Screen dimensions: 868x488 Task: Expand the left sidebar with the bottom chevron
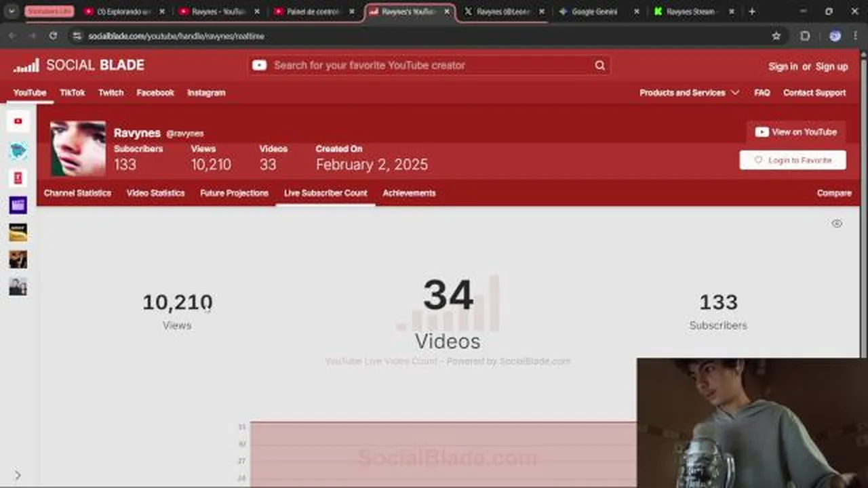coord(18,475)
